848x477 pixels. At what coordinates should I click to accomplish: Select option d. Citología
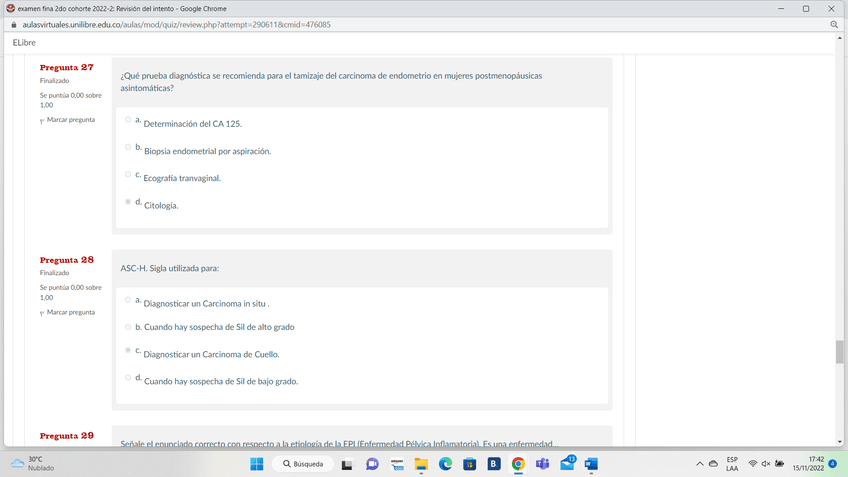pyautogui.click(x=128, y=202)
